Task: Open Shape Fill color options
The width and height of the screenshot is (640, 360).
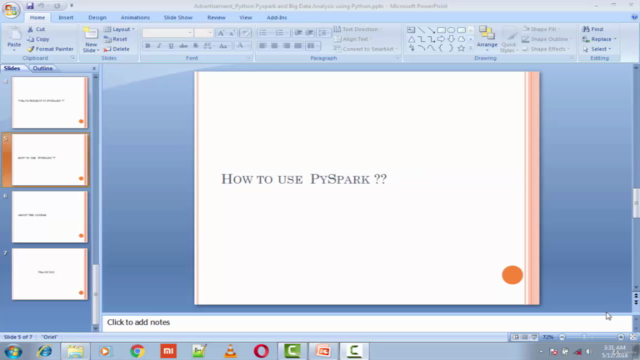Action: click(x=541, y=29)
